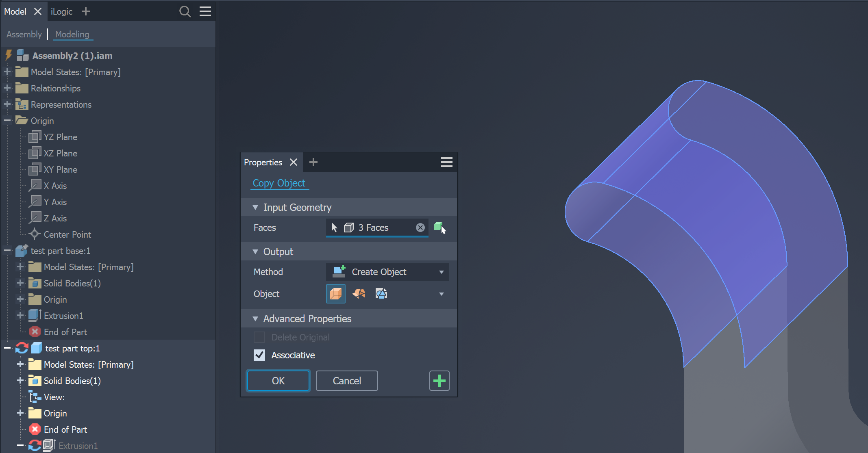The width and height of the screenshot is (868, 453).
Task: Expand Model States under test part base:1
Action: click(x=20, y=267)
